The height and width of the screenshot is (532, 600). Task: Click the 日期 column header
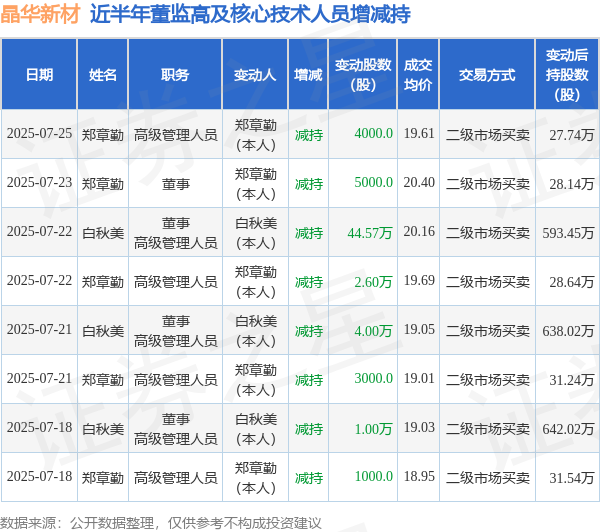click(39, 75)
